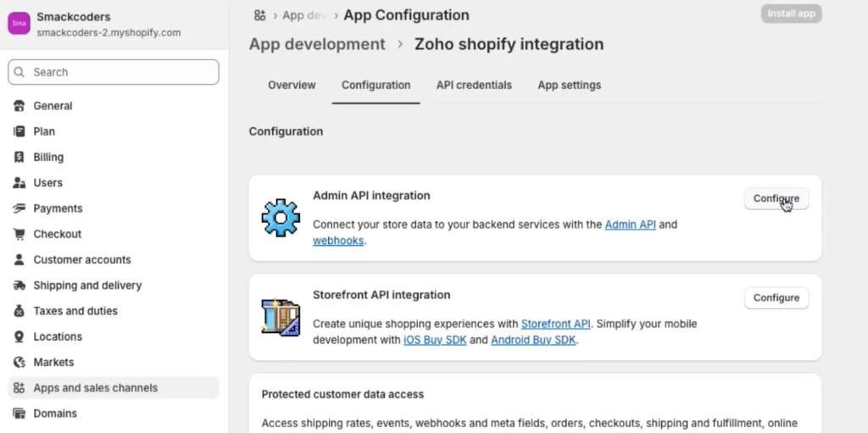Click the Users icon in sidebar

click(x=19, y=183)
